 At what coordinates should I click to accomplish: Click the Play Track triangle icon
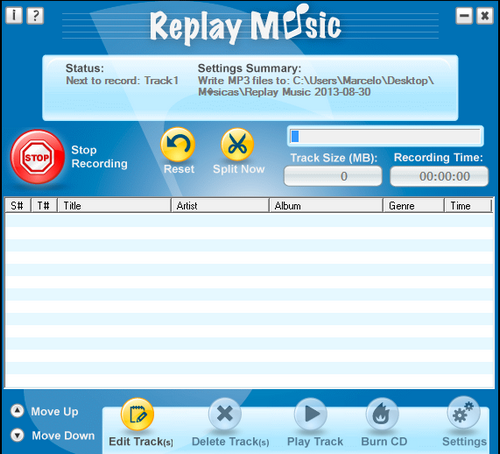[x=311, y=414]
